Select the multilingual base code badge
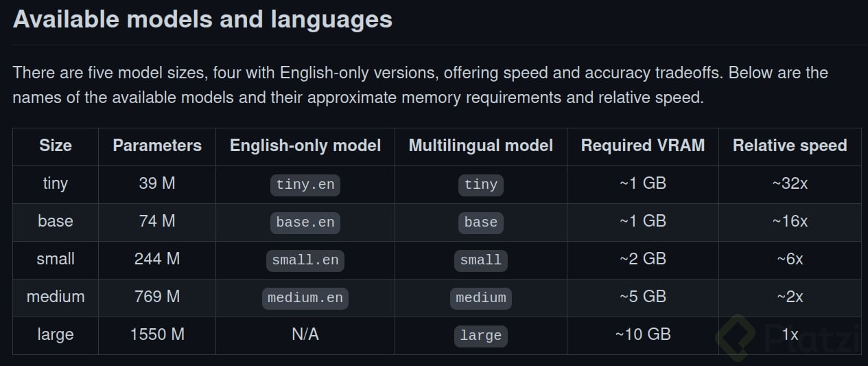Viewport: 868px width, 366px height. 481,222
